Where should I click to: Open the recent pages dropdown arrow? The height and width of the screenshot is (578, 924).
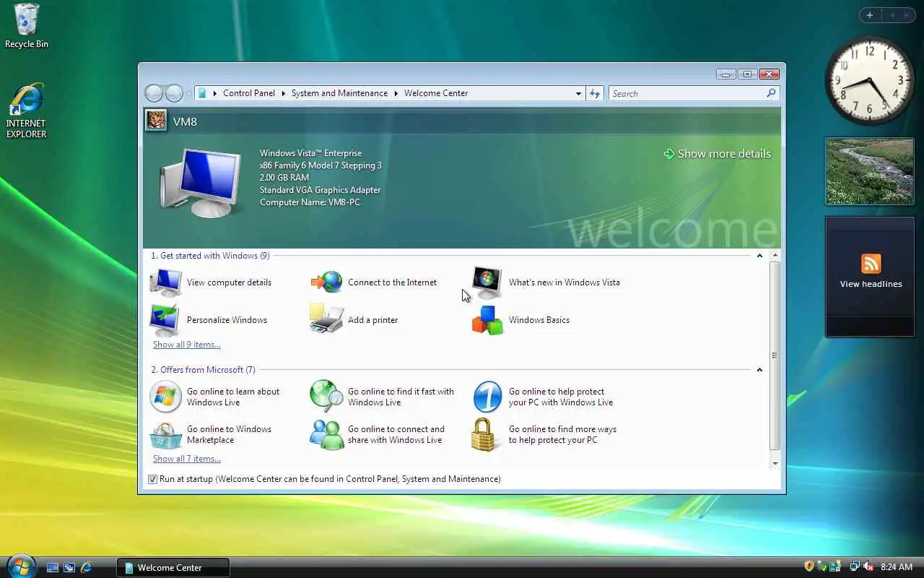click(x=188, y=93)
